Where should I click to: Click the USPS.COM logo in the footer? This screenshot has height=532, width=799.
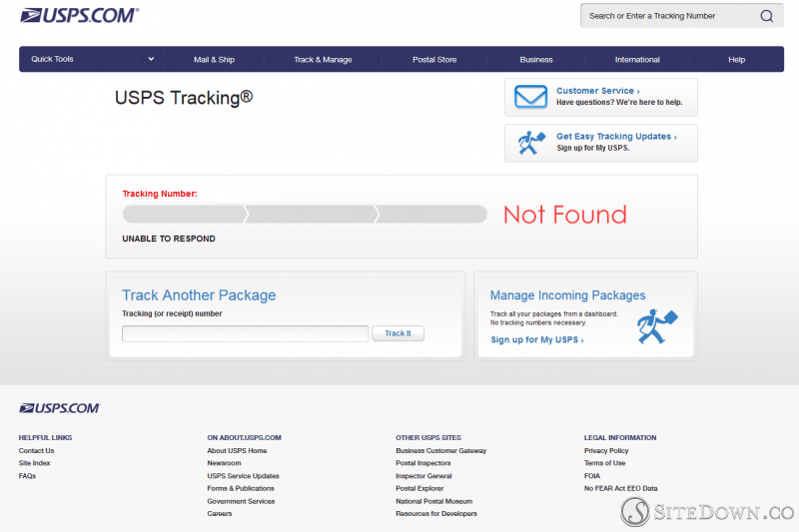click(59, 408)
